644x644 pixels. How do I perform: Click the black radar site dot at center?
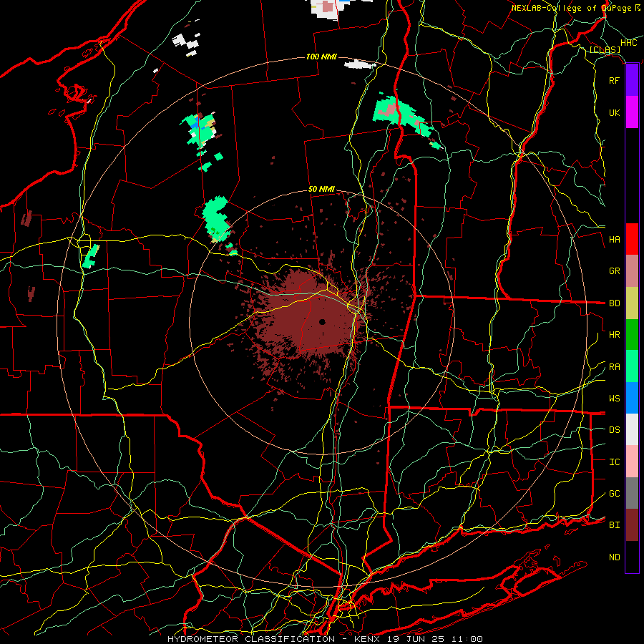(x=322, y=322)
